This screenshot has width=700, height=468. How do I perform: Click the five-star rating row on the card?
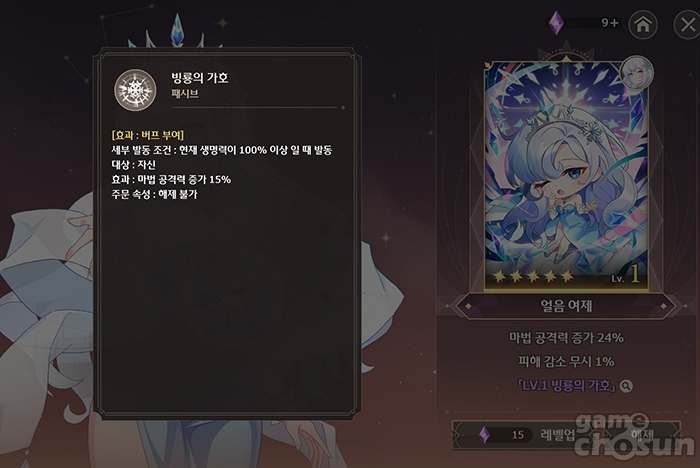[x=533, y=277]
